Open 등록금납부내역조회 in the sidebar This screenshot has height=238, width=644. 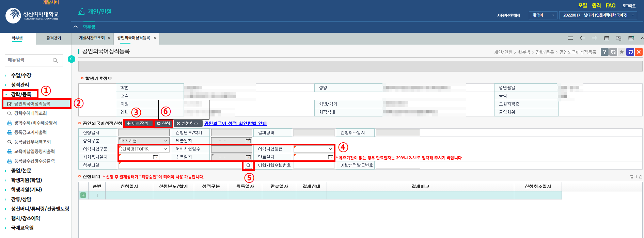click(32, 142)
